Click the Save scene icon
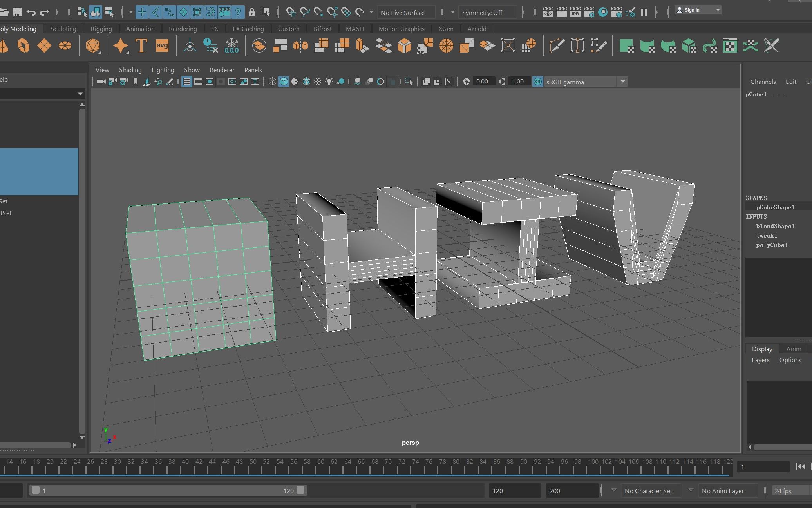Viewport: 812px width, 508px height. 17,12
